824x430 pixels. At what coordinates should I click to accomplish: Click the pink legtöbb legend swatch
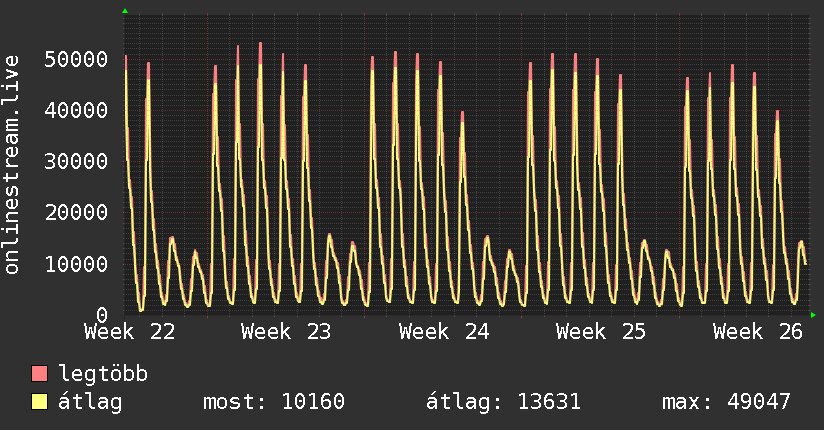coord(39,373)
